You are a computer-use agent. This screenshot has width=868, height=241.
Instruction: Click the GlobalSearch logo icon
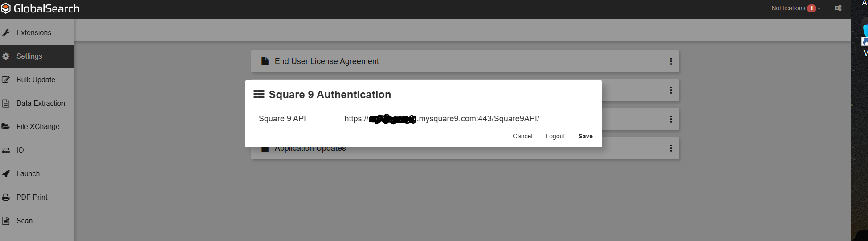pyautogui.click(x=6, y=8)
